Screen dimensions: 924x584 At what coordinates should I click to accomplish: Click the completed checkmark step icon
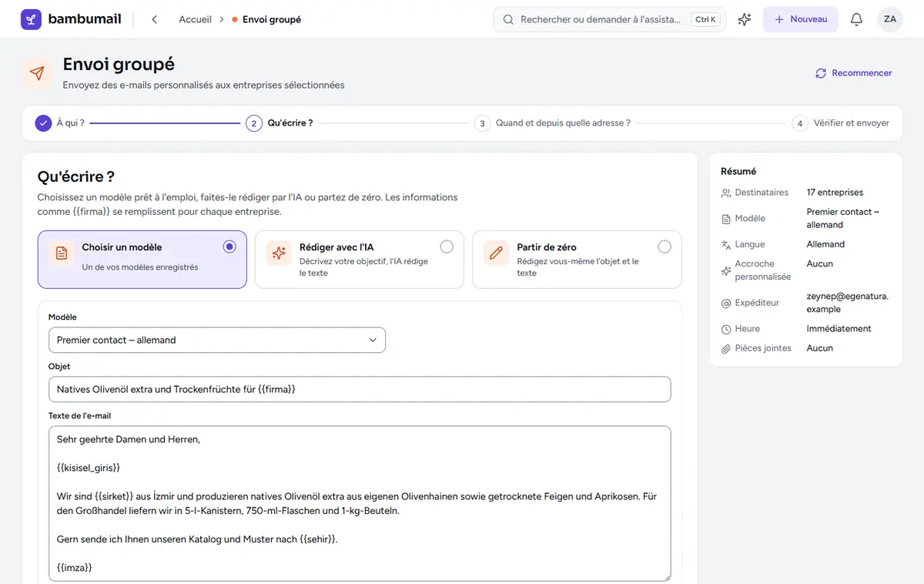43,123
